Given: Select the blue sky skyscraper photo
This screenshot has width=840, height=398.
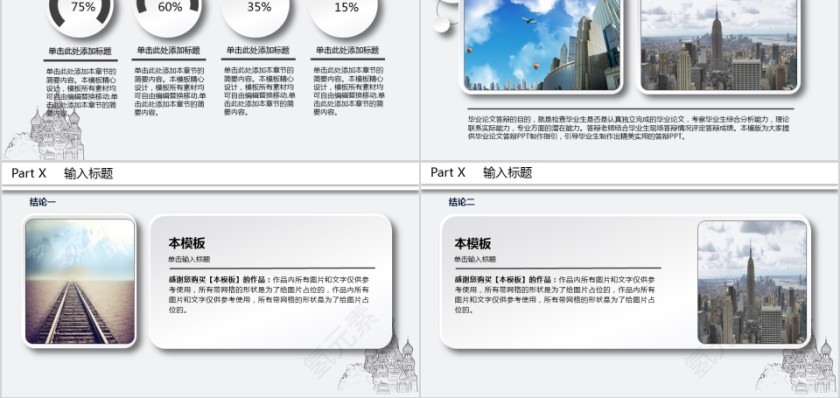Looking at the screenshot, I should click(x=542, y=45).
